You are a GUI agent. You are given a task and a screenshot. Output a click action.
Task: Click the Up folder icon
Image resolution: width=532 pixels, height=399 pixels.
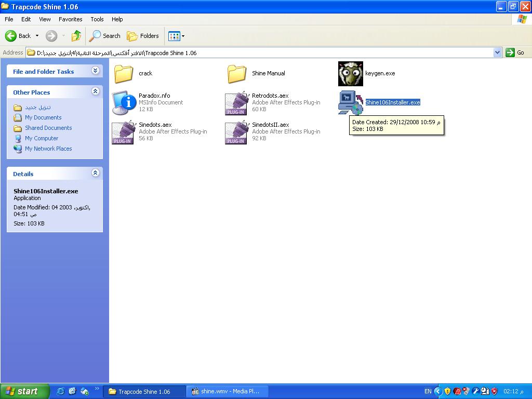pos(76,36)
